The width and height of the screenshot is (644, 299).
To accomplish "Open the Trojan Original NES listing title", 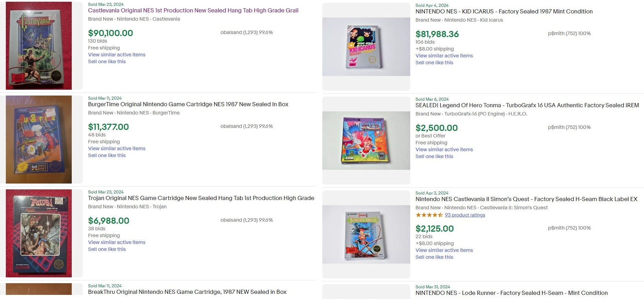I will click(x=201, y=198).
